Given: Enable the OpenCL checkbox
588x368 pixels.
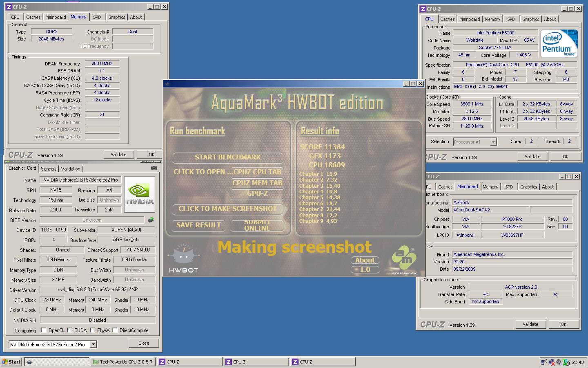Looking at the screenshot, I should click(x=44, y=330).
